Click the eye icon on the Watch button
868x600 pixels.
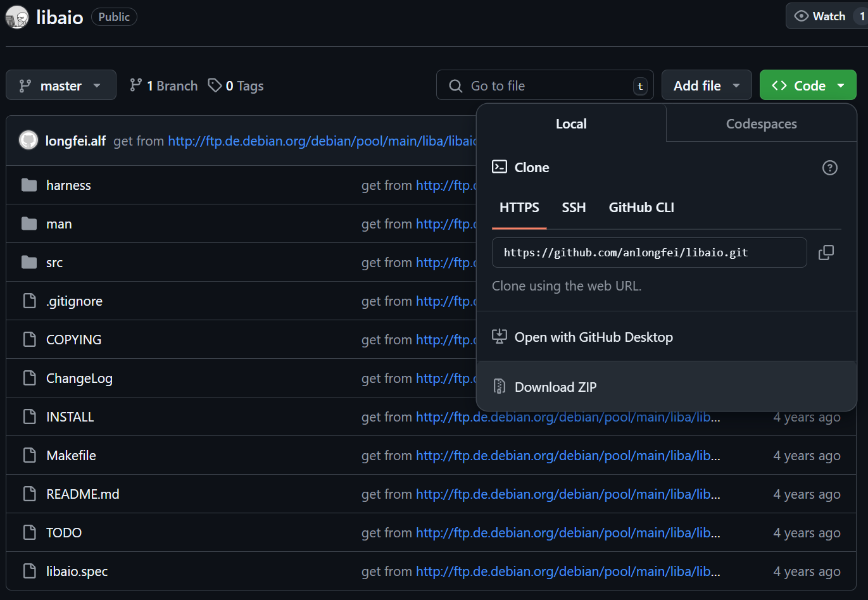pyautogui.click(x=802, y=16)
